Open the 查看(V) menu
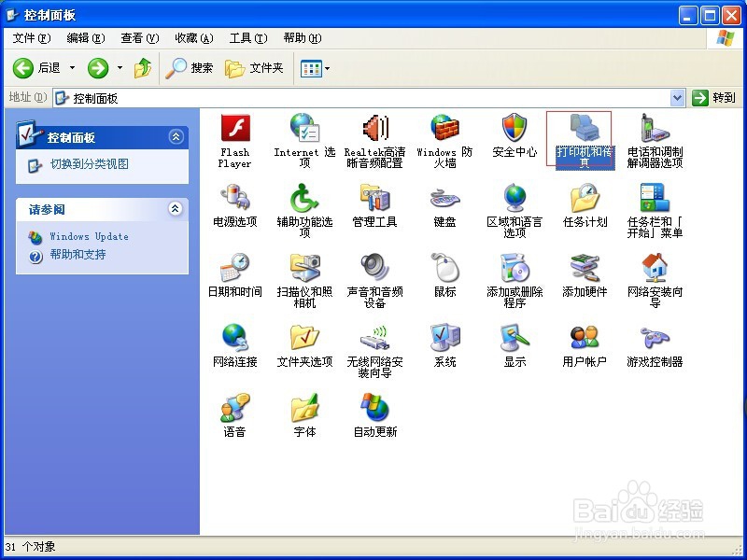Viewport: 747px width, 560px height. [139, 38]
